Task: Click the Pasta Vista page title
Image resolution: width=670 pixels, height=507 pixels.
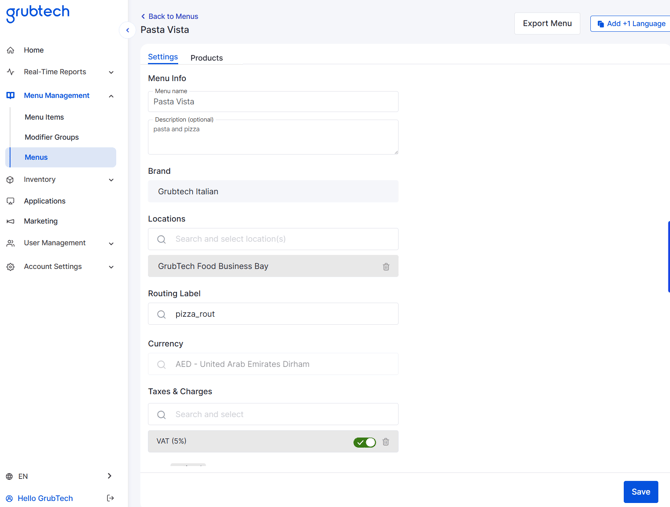Action: point(165,30)
